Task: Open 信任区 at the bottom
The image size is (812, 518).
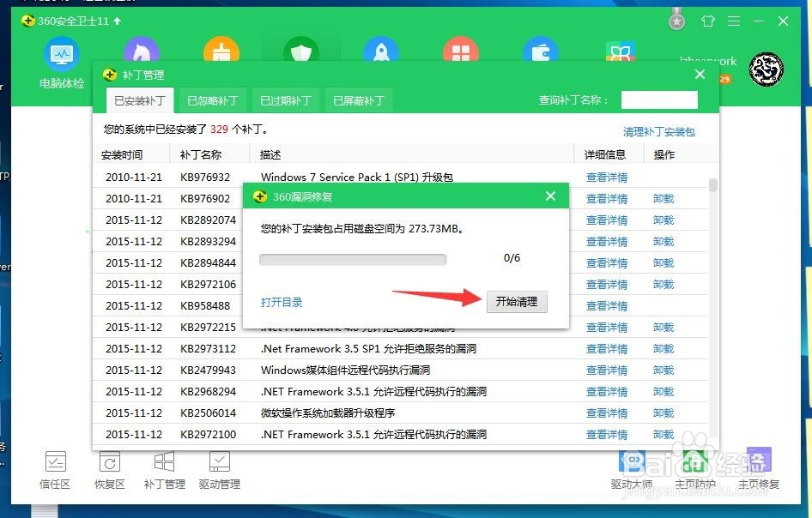Action: pos(55,470)
